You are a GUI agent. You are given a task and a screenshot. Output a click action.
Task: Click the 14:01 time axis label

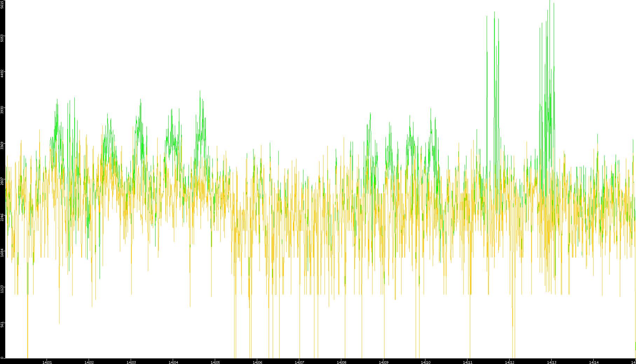pos(47,362)
